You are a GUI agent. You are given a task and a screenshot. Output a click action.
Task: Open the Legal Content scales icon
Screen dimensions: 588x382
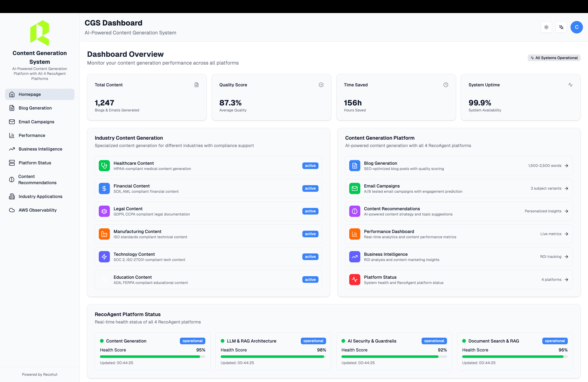(104, 211)
